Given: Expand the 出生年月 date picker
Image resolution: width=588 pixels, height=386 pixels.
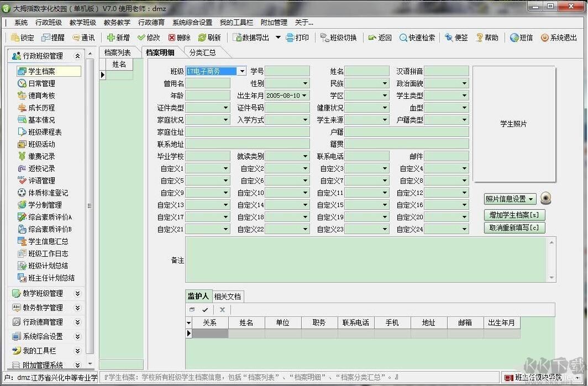Looking at the screenshot, I should tap(304, 96).
